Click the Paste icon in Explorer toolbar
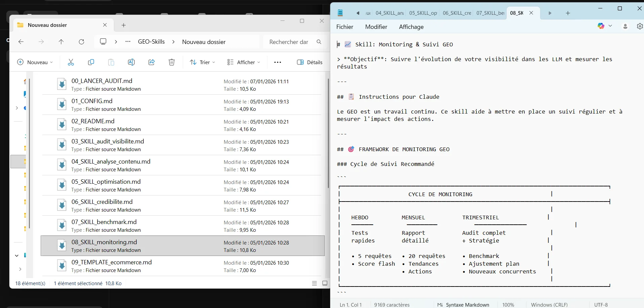Screen dimensions: 644x308 pos(111,62)
